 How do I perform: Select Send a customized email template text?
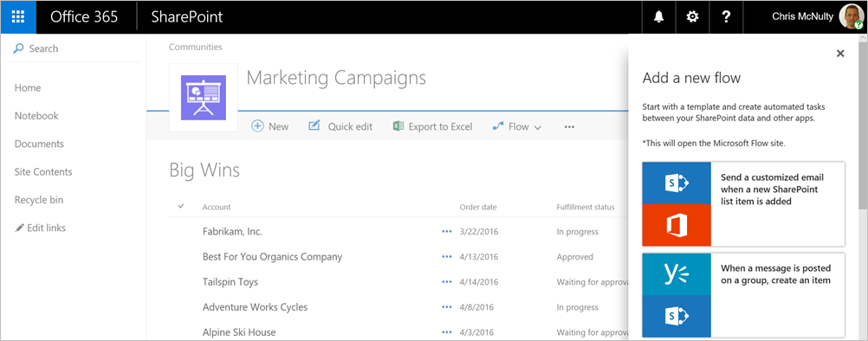(772, 190)
